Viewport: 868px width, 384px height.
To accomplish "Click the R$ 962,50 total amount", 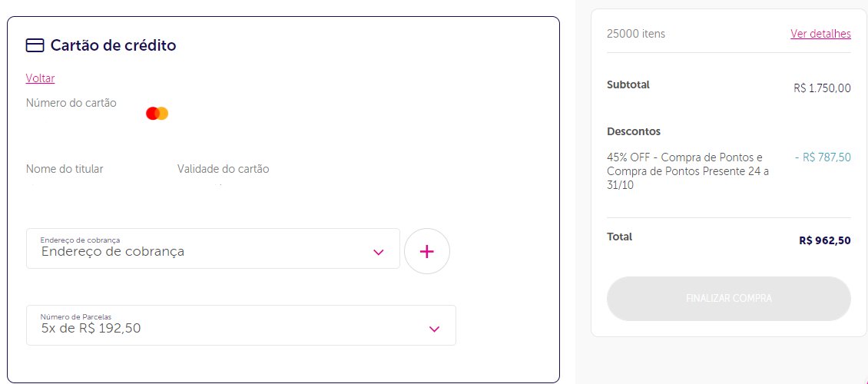I will click(x=825, y=240).
